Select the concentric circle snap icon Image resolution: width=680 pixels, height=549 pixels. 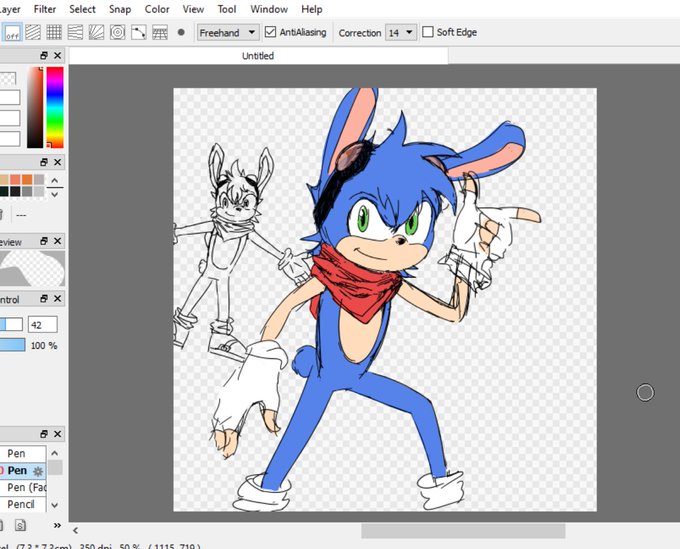coord(118,33)
